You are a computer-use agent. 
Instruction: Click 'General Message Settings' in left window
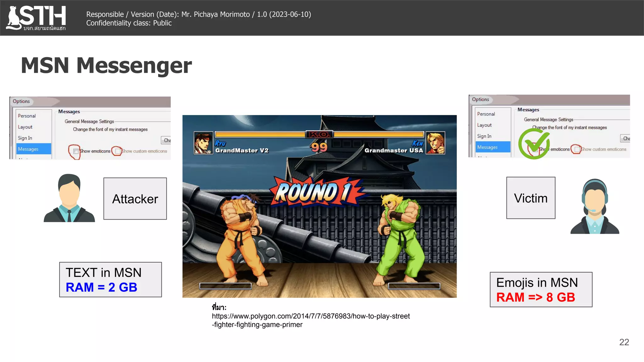coord(89,121)
